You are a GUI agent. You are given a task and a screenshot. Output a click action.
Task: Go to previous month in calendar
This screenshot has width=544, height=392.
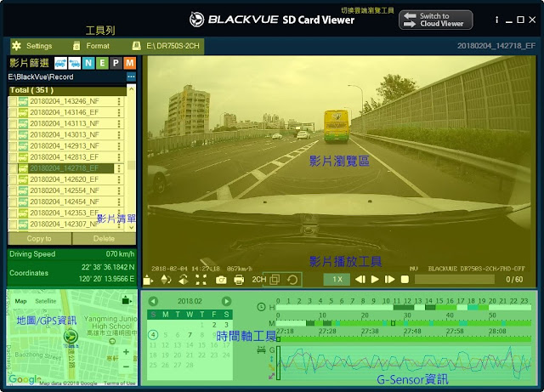[153, 301]
